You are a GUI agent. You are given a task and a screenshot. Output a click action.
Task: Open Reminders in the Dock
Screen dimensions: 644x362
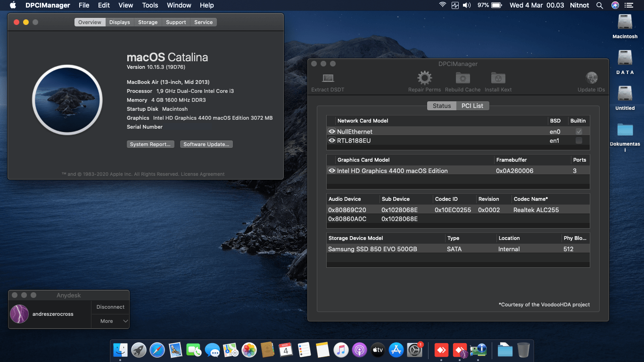(304, 350)
